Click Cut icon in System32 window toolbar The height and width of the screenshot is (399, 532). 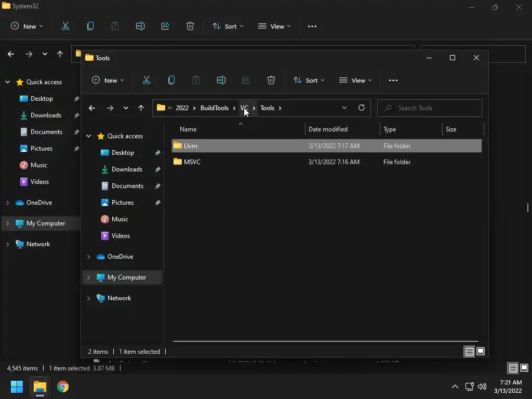[x=65, y=26]
